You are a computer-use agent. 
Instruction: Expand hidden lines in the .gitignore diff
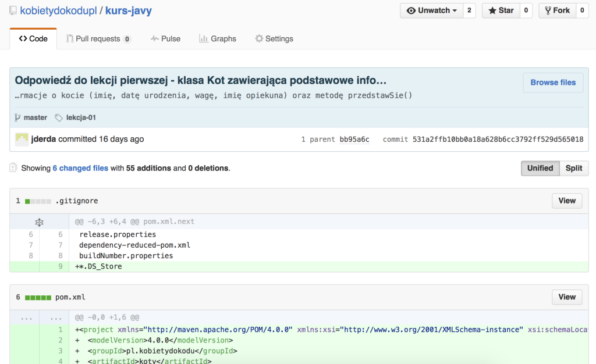39,222
